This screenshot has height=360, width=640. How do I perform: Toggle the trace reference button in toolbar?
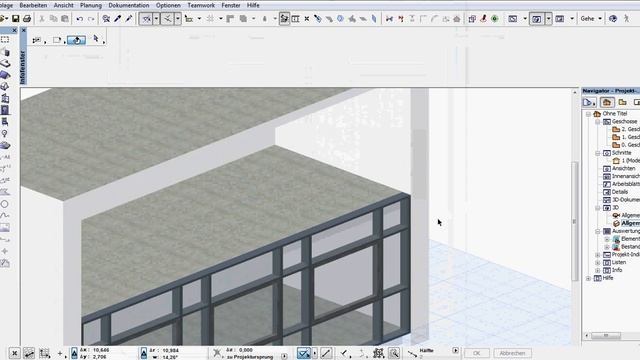coord(284,19)
